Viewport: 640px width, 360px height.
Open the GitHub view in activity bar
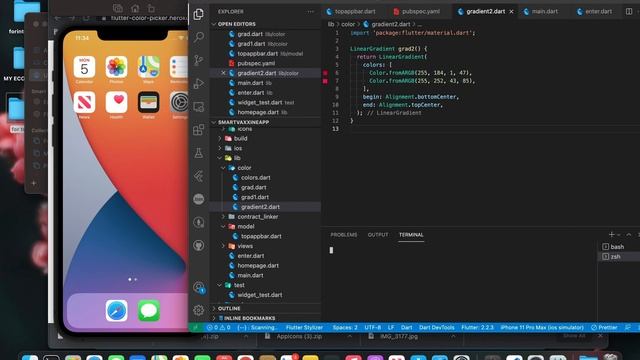(199, 245)
